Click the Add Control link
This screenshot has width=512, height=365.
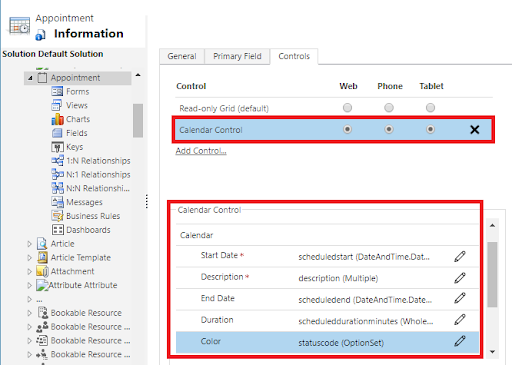tap(201, 151)
